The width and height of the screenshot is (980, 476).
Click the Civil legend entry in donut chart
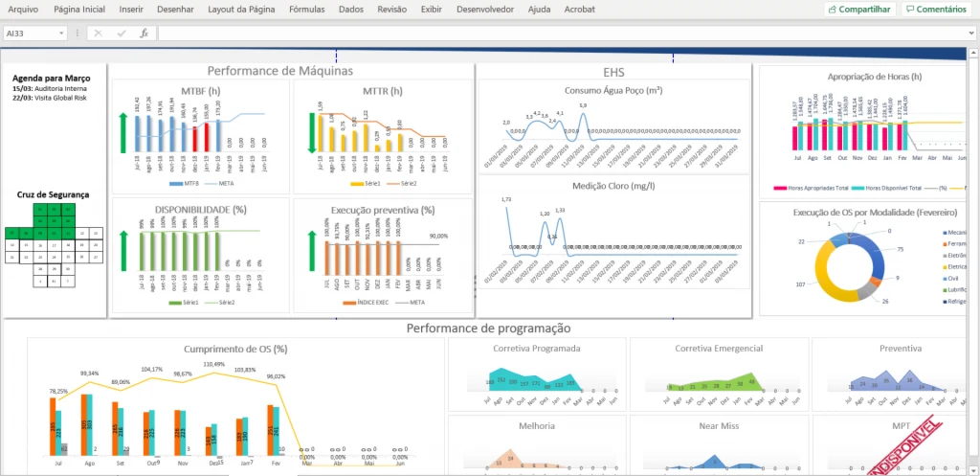pos(950,278)
